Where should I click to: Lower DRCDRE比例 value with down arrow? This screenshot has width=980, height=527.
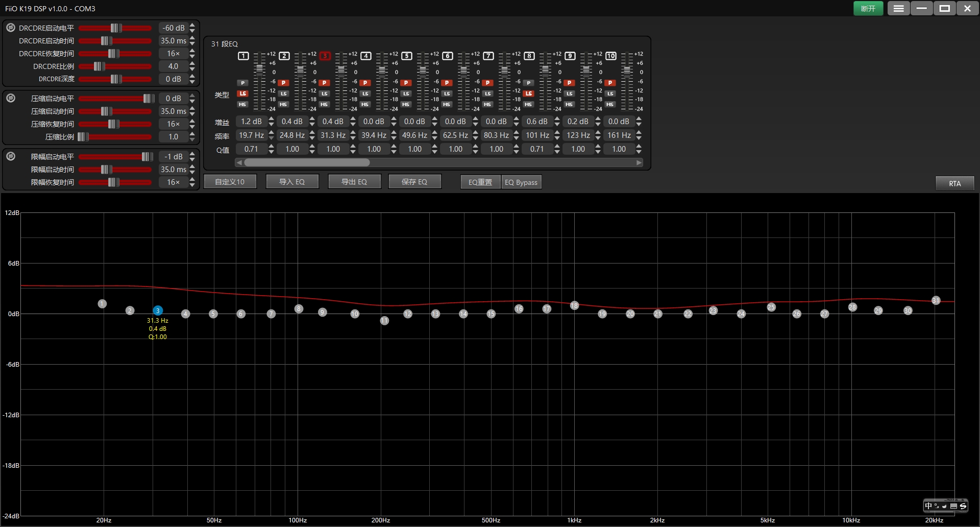pos(192,69)
